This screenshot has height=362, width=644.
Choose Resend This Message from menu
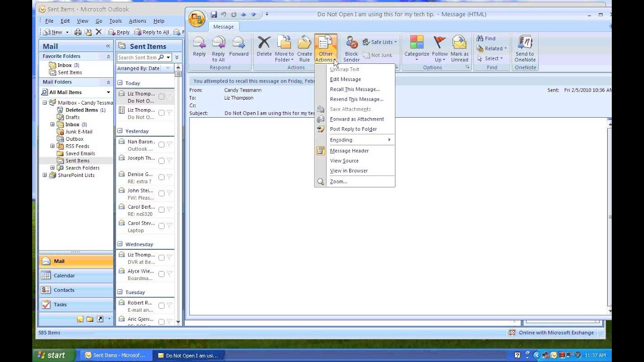click(355, 99)
